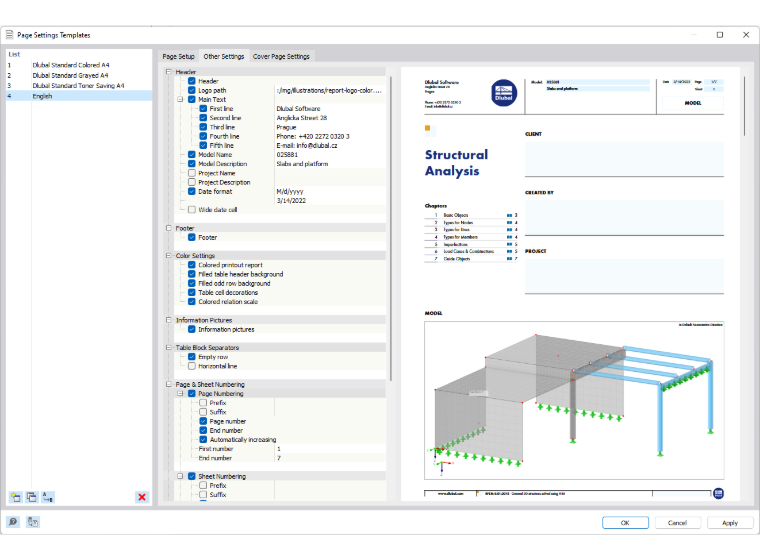The width and height of the screenshot is (760, 560).
Task: Collapse the Sheet Numbering subtree
Action: pyautogui.click(x=180, y=477)
